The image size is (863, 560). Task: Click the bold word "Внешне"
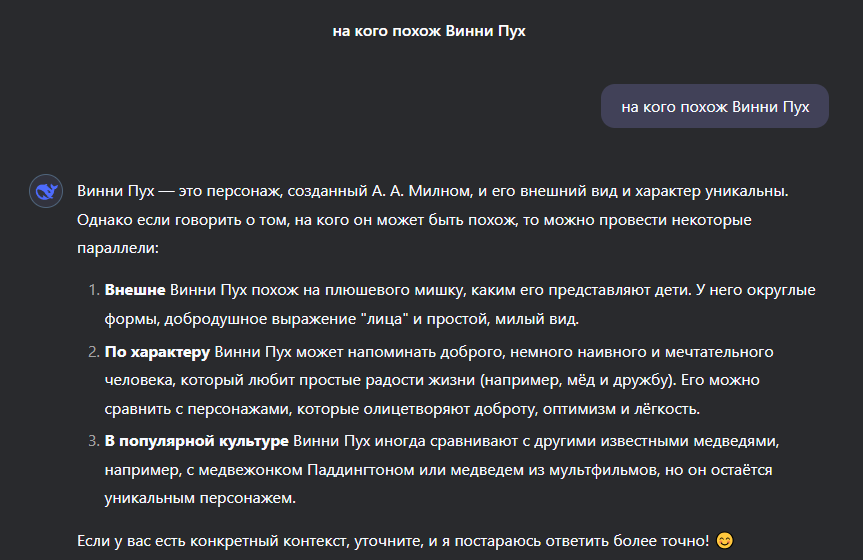pos(135,290)
